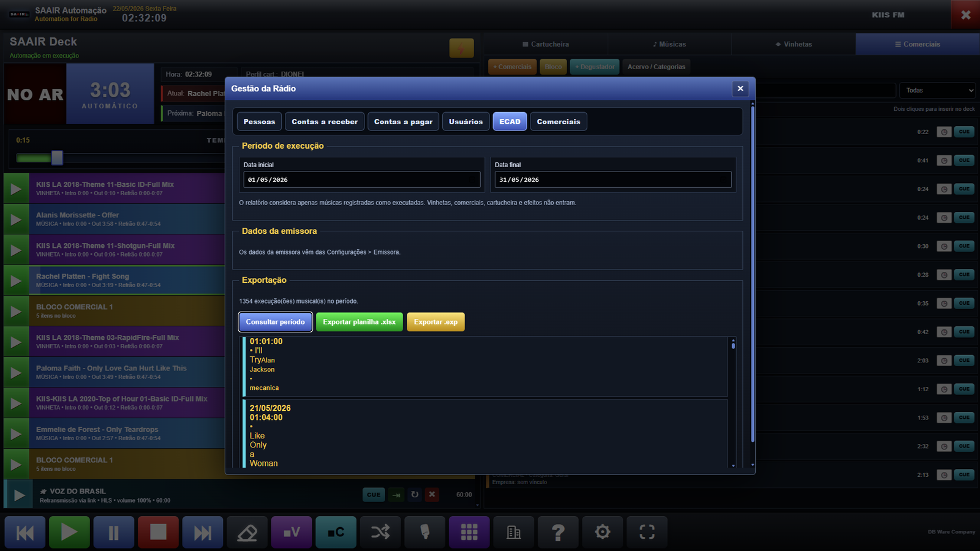Screen dimensions: 980x551
Task: Click the clock icon on the 2:03 row
Action: (944, 361)
